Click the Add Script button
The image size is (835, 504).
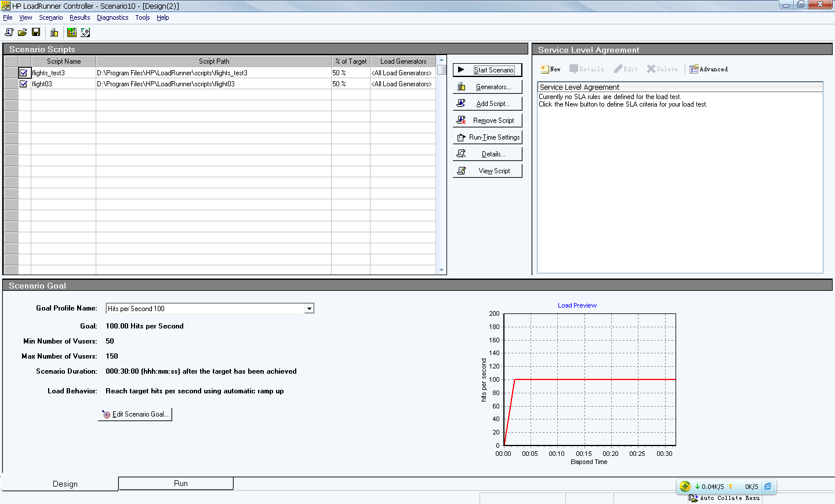click(488, 104)
